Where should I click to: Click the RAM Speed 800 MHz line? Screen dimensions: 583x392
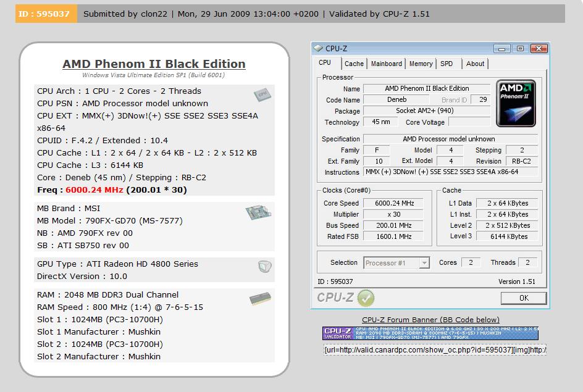(120, 307)
